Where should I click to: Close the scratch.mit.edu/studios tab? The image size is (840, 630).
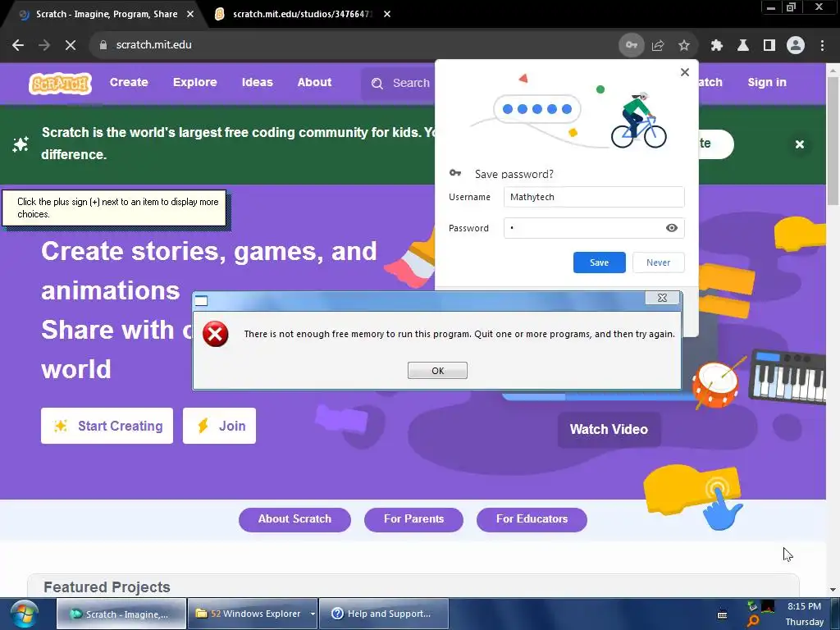coord(387,15)
